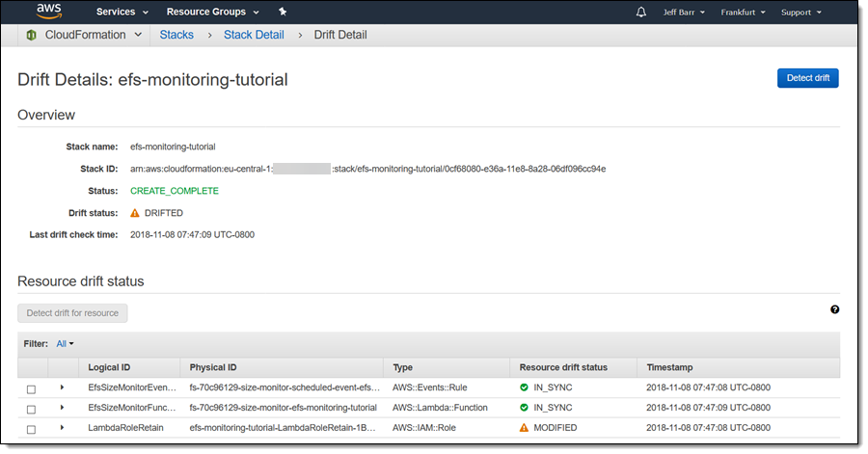868x454 pixels.
Task: Check the EfsSizeMonitorEvent row checkbox
Action: pyautogui.click(x=31, y=388)
